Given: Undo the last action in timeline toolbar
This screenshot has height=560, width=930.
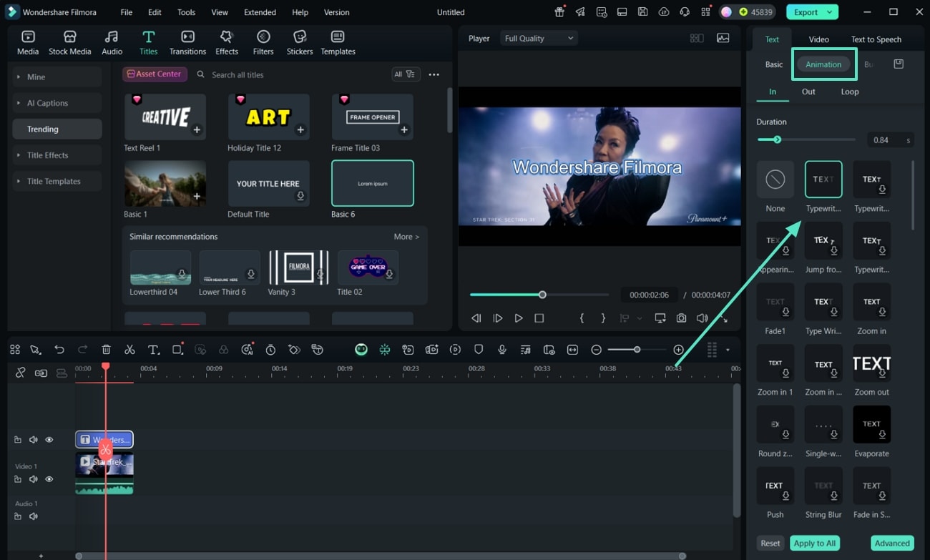Looking at the screenshot, I should coord(59,349).
